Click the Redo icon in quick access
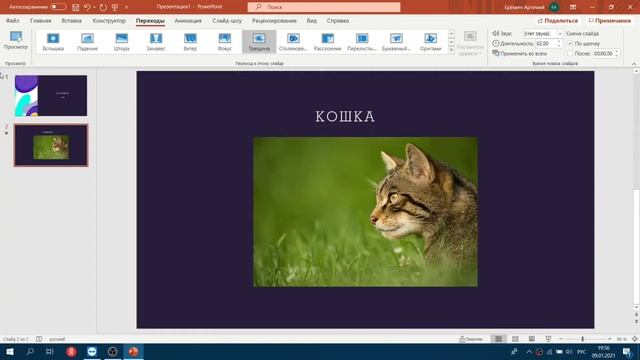 pyautogui.click(x=103, y=7)
